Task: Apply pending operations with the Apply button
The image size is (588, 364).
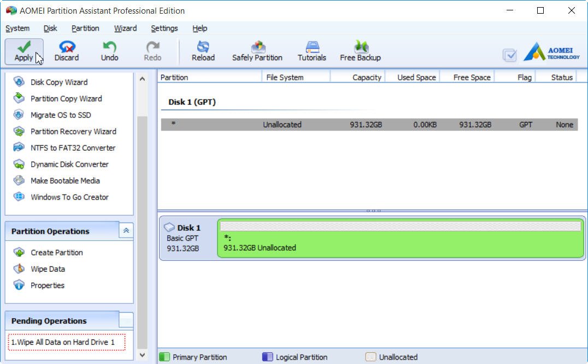Action: coord(24,51)
